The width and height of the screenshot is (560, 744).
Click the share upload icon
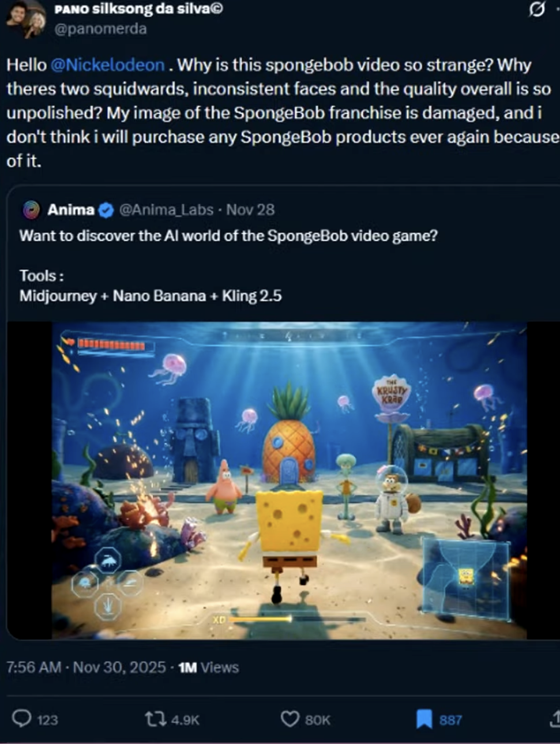(555, 719)
